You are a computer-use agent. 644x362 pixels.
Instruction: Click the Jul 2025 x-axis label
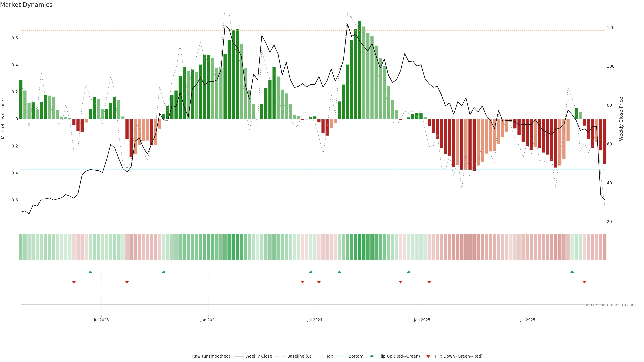(527, 320)
